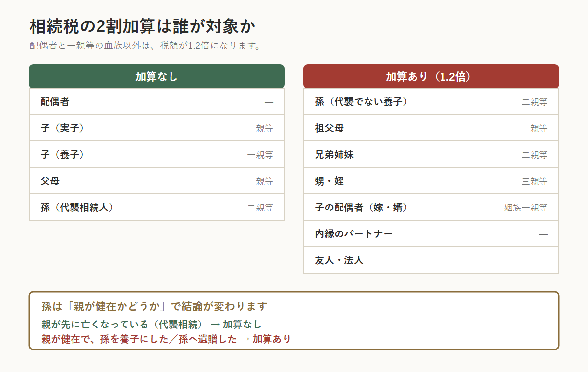Screen dimensions: 588x372
Task: Click 一親等 in the 子（養子） row
Action: (260, 155)
